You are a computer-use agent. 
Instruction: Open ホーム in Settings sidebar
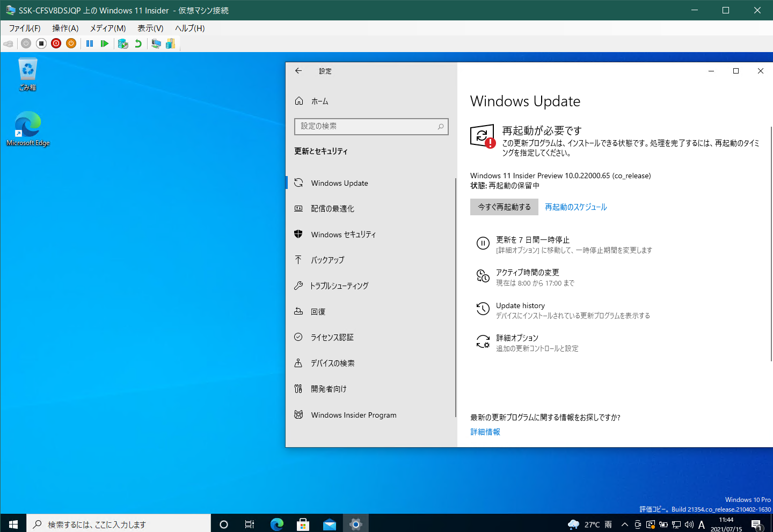pyautogui.click(x=320, y=101)
